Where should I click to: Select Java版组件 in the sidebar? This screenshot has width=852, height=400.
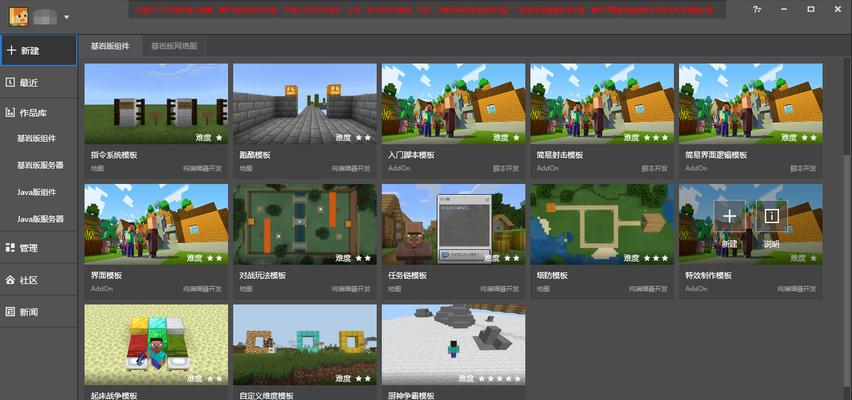point(36,192)
